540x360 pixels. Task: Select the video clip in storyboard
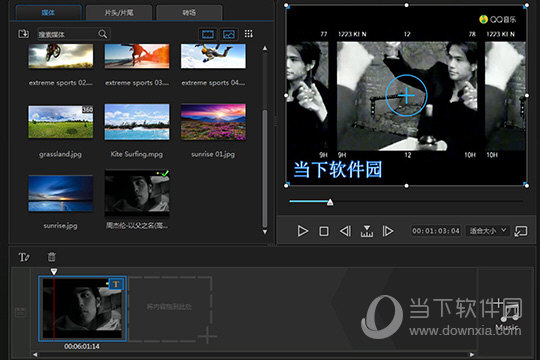pyautogui.click(x=82, y=309)
